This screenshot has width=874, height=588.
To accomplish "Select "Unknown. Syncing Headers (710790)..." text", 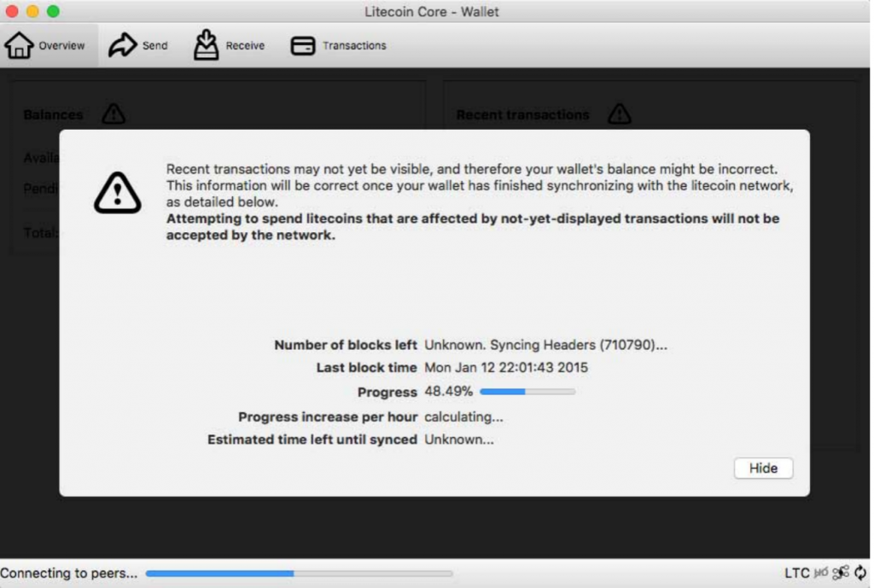I will (x=545, y=345).
